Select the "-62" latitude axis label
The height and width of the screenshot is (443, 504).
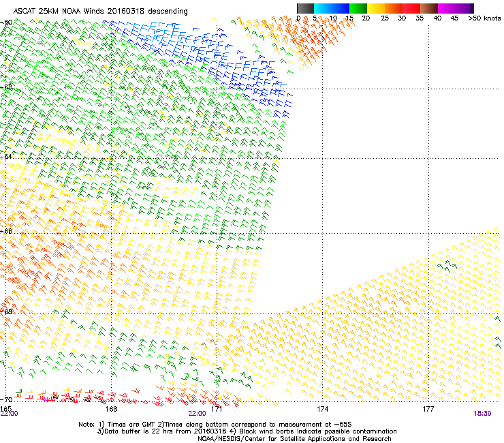[x=6, y=87]
